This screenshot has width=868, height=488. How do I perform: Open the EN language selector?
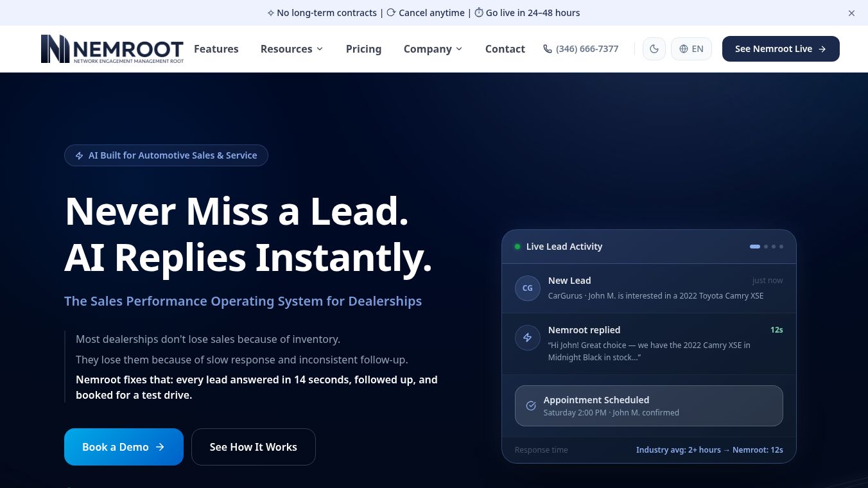point(691,49)
